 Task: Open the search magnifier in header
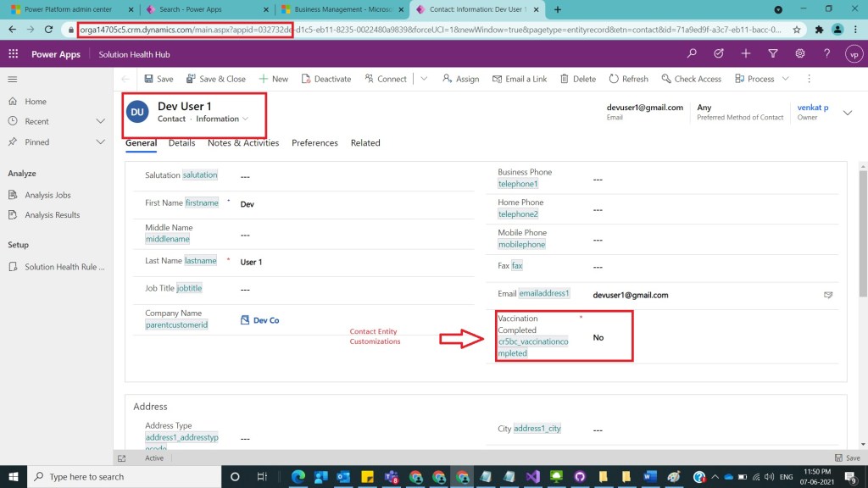click(x=692, y=53)
